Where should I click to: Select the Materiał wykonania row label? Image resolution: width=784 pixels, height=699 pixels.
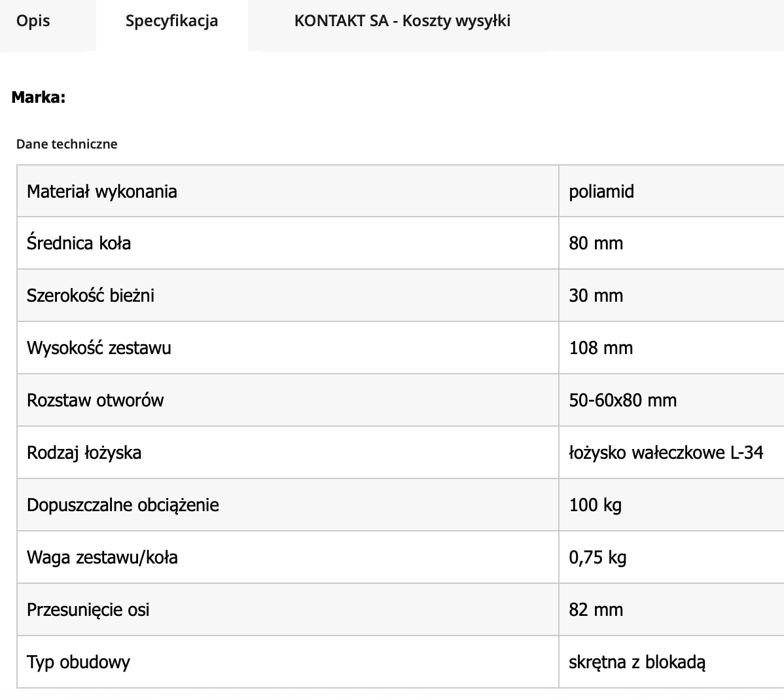[102, 191]
